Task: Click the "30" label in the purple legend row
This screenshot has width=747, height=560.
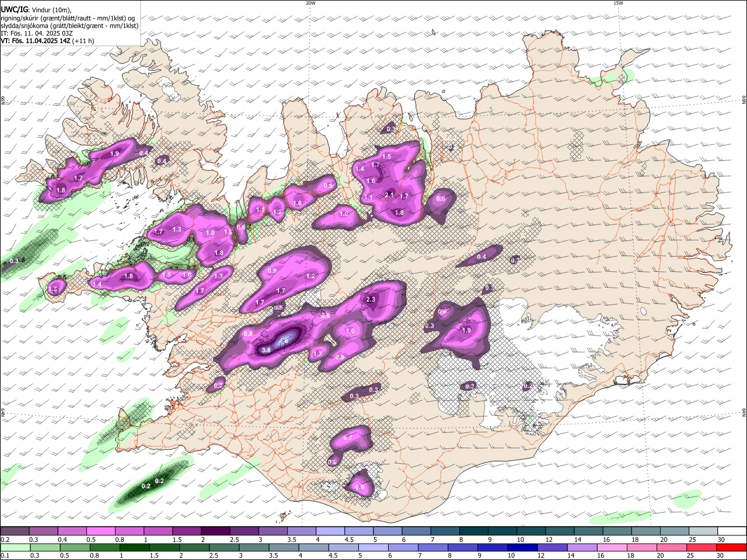Action: 721,540
